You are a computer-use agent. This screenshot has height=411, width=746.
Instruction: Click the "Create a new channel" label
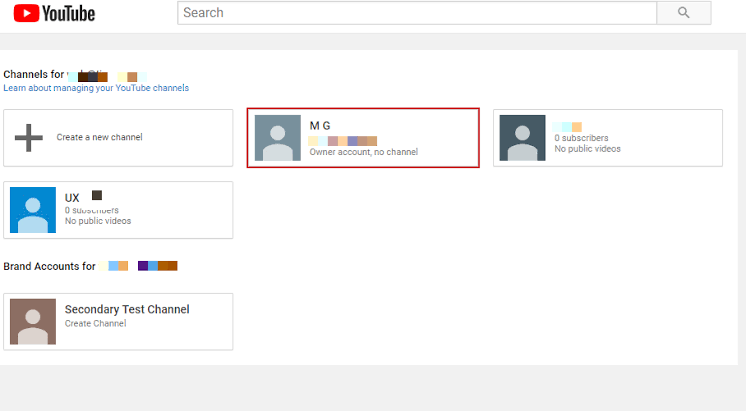99,138
